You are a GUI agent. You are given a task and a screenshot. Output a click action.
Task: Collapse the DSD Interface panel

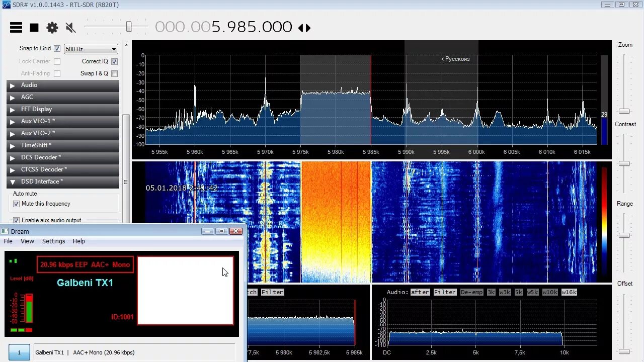click(x=63, y=182)
